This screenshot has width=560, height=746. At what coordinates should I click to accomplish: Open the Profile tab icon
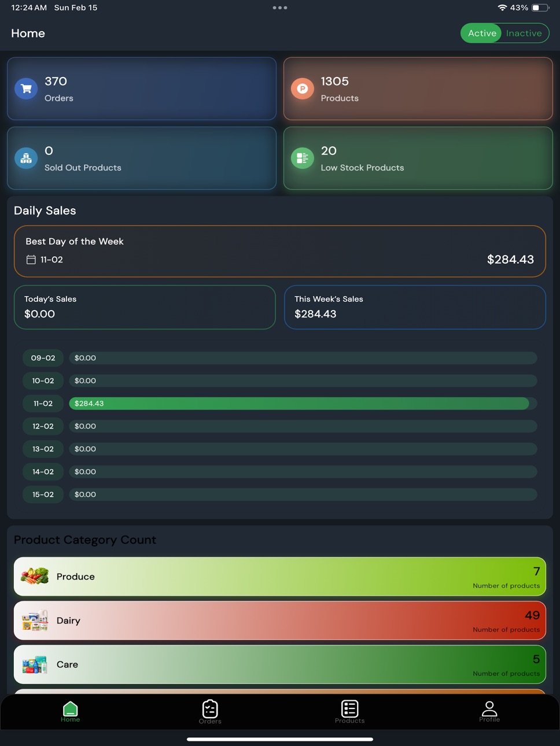pos(489,711)
